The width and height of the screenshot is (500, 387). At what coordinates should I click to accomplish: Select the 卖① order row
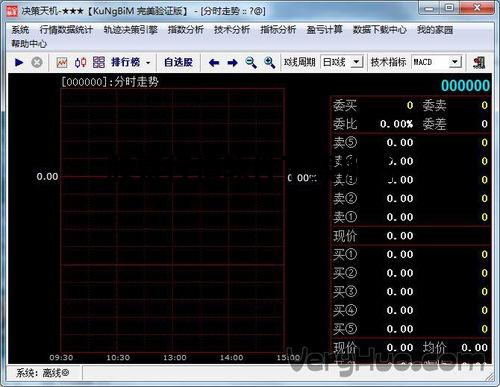coord(410,217)
